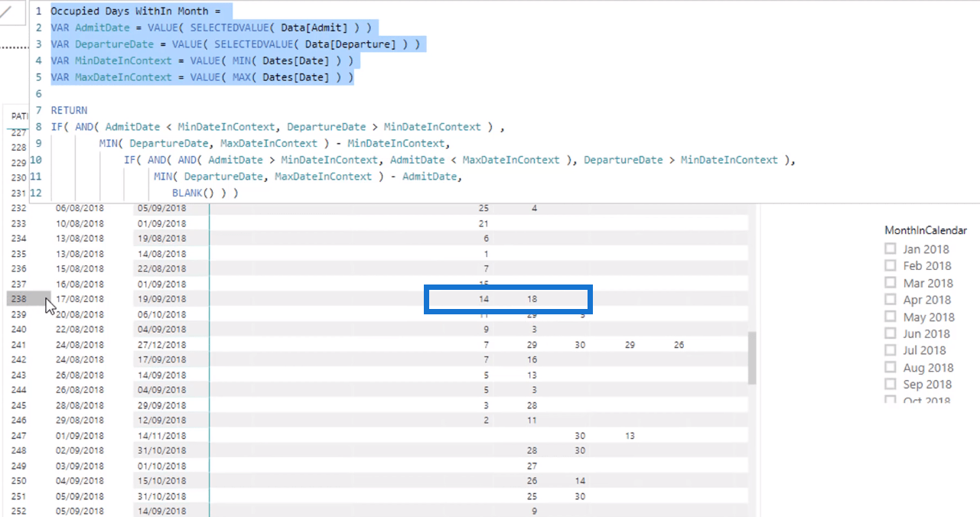This screenshot has width=980, height=517.
Task: Click value 13 in row 247
Action: [x=630, y=436]
